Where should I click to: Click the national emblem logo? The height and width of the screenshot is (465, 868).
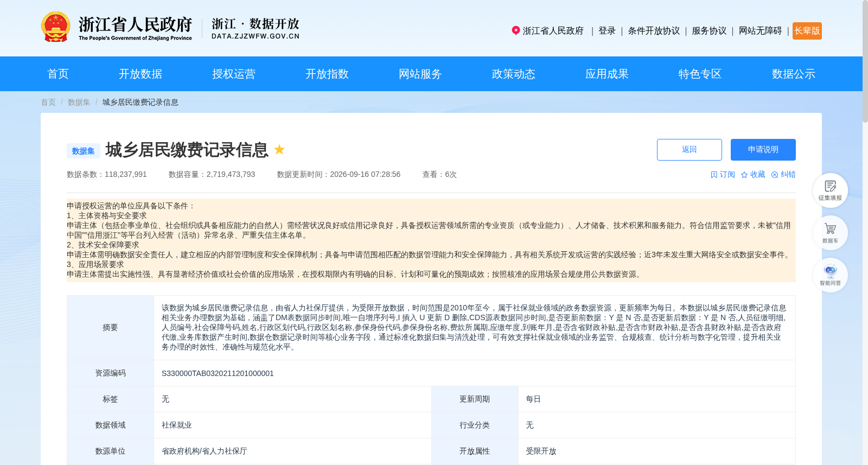55,27
